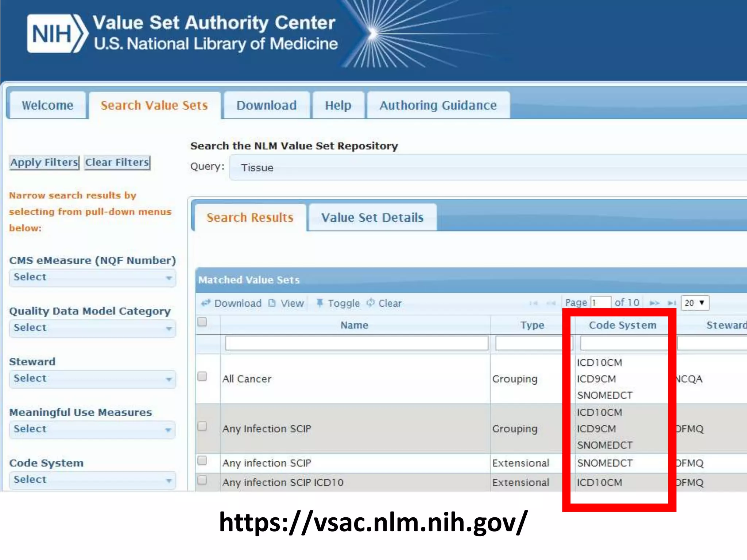747x560 pixels.
Task: Open the Authoring Guidance tab
Action: pyautogui.click(x=438, y=105)
